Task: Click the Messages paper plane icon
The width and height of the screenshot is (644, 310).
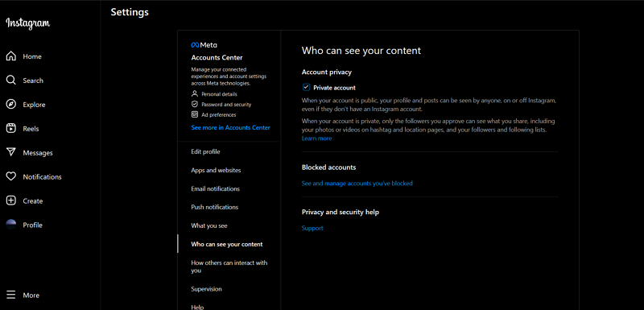Action: [x=11, y=152]
